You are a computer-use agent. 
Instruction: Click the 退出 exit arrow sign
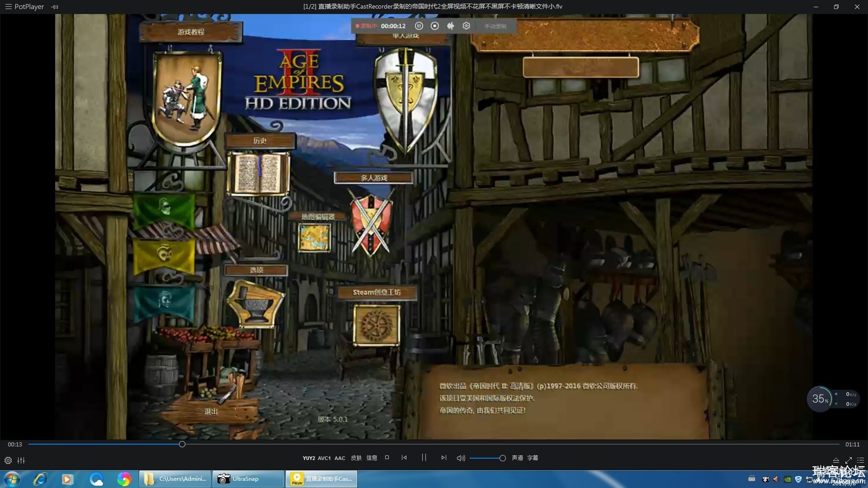point(210,412)
